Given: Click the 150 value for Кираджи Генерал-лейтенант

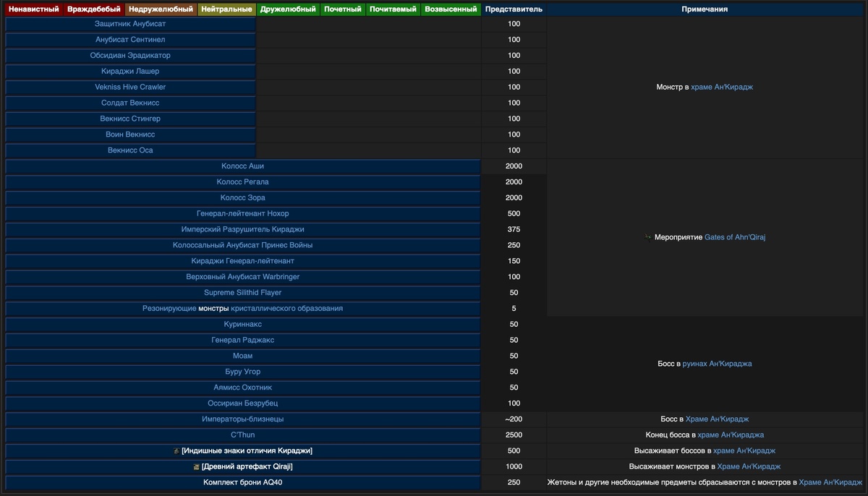Looking at the screenshot, I should (514, 262).
